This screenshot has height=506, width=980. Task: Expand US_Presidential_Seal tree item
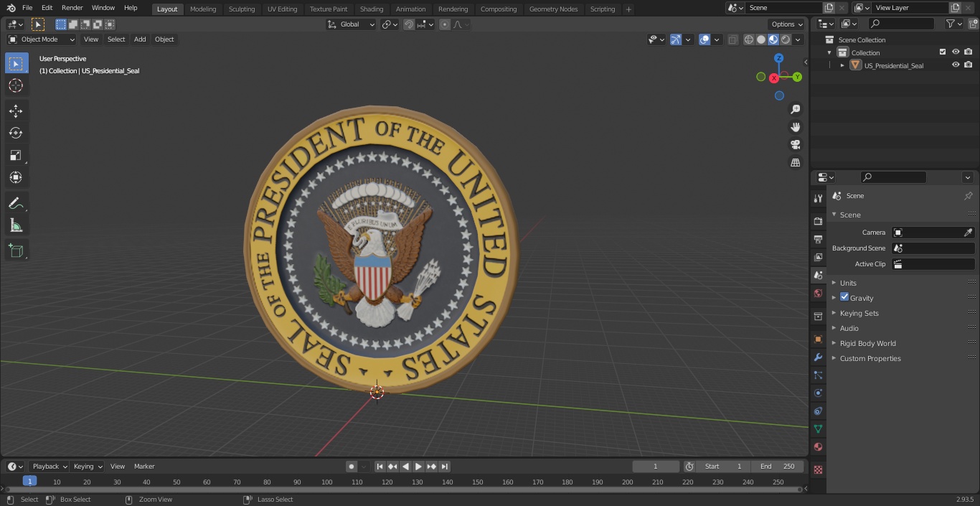[x=842, y=65]
